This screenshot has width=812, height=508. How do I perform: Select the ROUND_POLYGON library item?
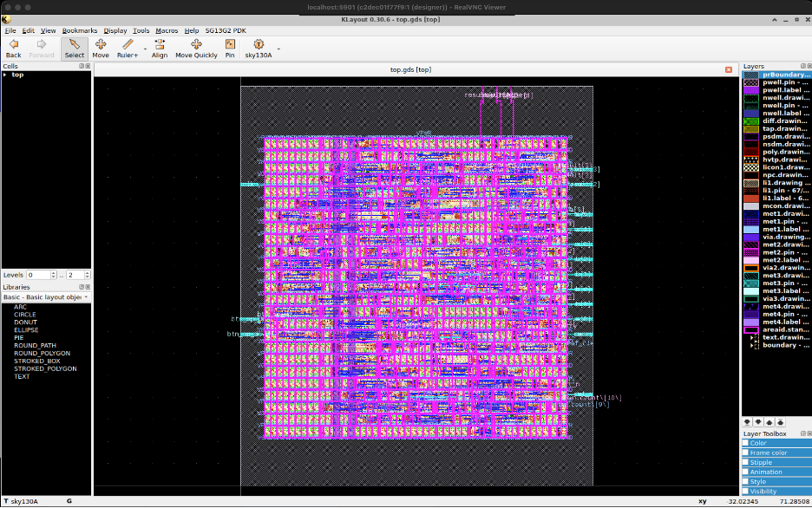[42, 353]
